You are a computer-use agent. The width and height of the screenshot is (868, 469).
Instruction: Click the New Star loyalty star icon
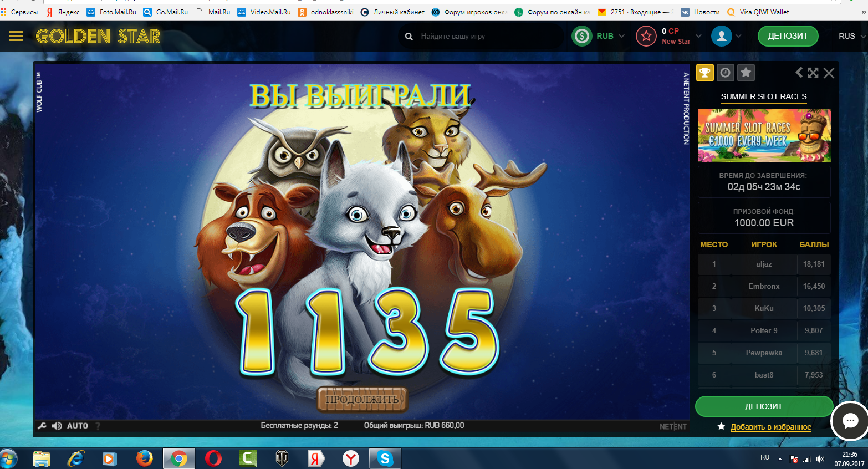click(x=646, y=35)
